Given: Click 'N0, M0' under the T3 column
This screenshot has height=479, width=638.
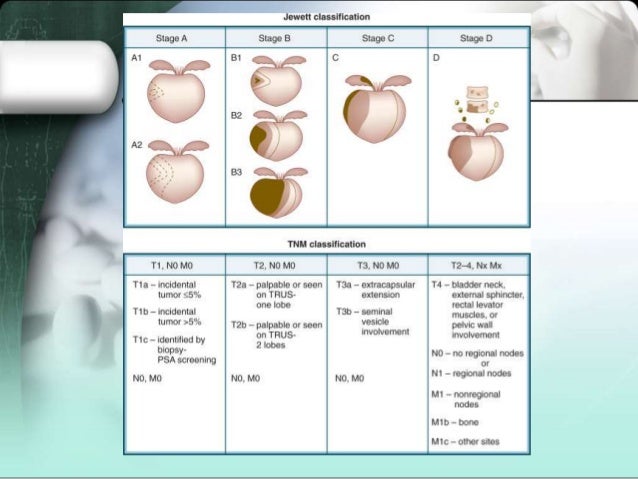Looking at the screenshot, I should click(x=350, y=378).
